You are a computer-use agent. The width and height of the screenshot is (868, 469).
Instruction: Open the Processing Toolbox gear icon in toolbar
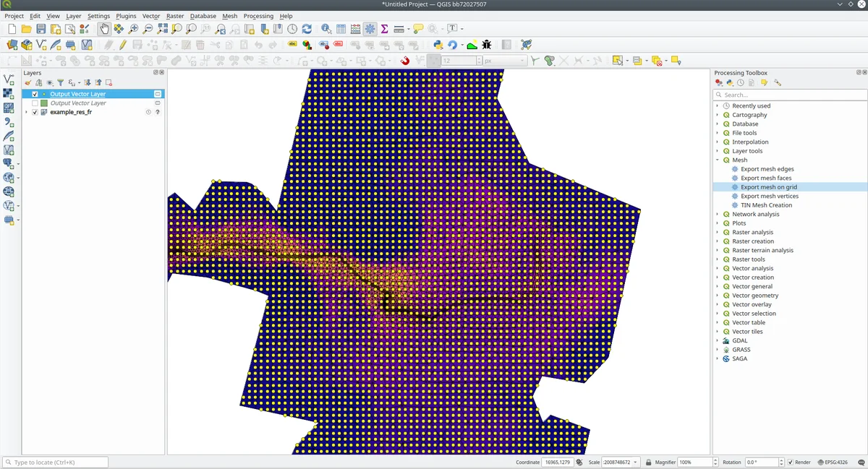click(x=370, y=29)
